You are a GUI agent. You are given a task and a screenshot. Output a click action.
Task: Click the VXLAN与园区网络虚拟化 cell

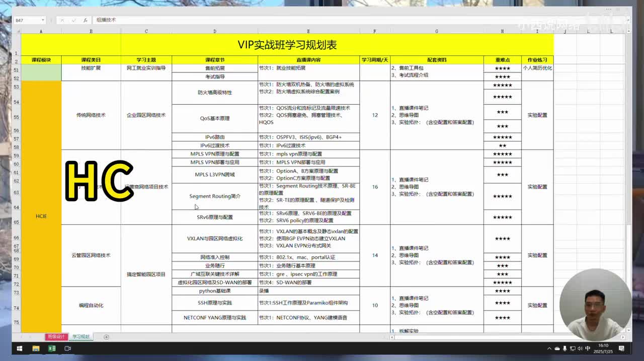[215, 238]
